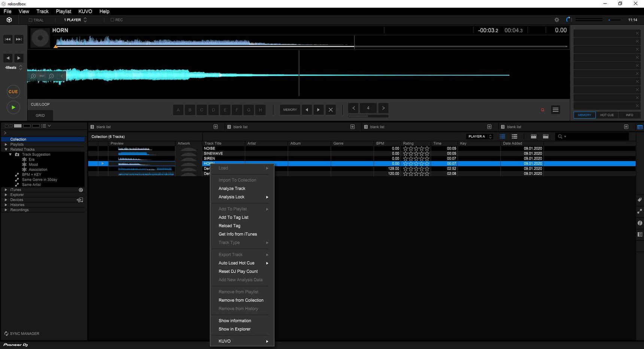Open the tag icon on right sidebar

coord(640,200)
